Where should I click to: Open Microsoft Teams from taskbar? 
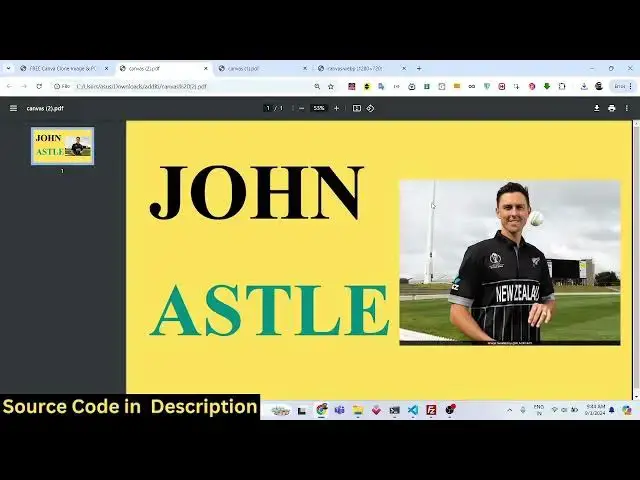(x=339, y=410)
